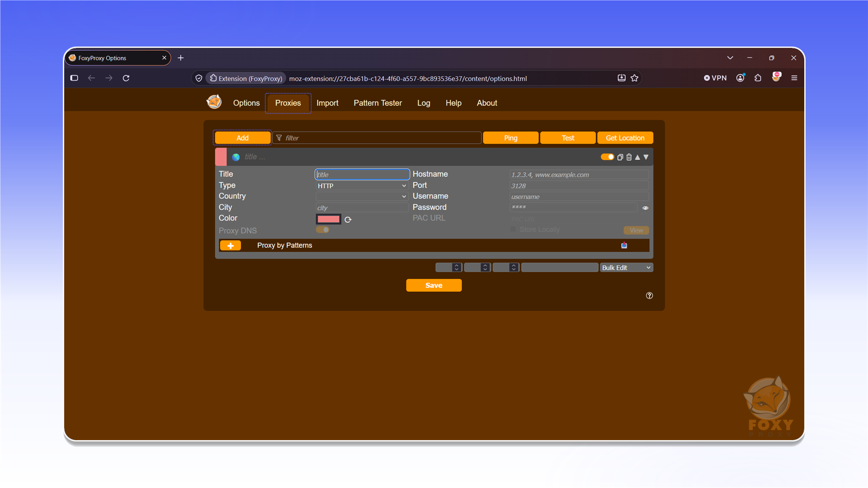Toggle the proxy enabled switch
868x488 pixels.
click(607, 157)
